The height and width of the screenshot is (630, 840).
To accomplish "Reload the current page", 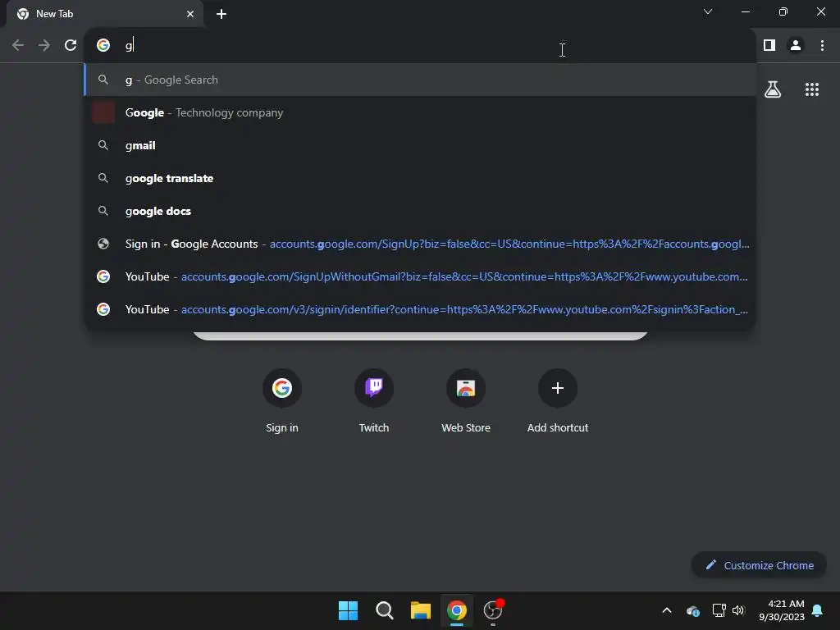I will (x=71, y=46).
